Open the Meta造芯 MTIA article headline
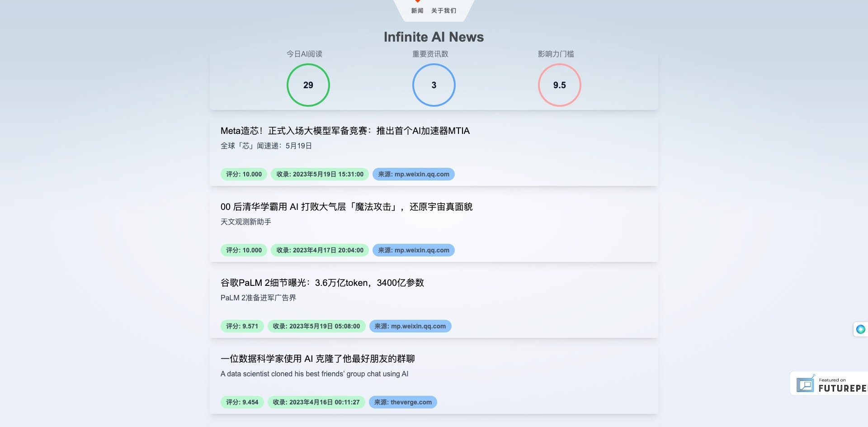 coord(345,131)
